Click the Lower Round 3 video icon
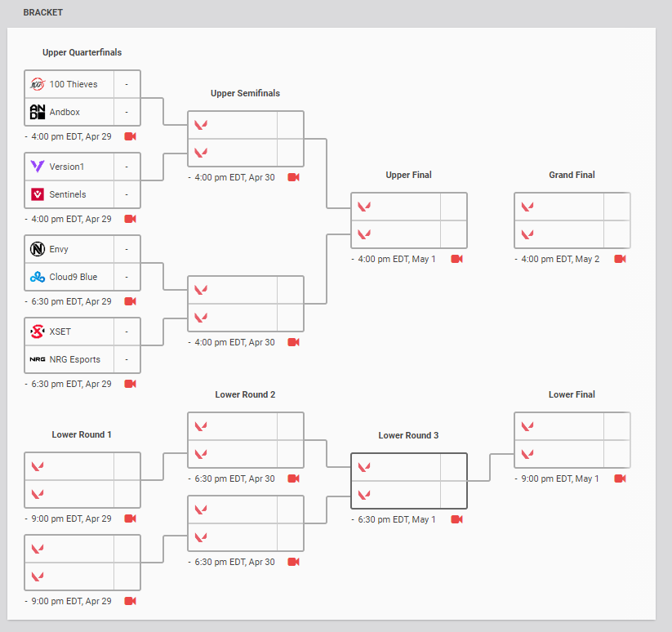 [456, 519]
